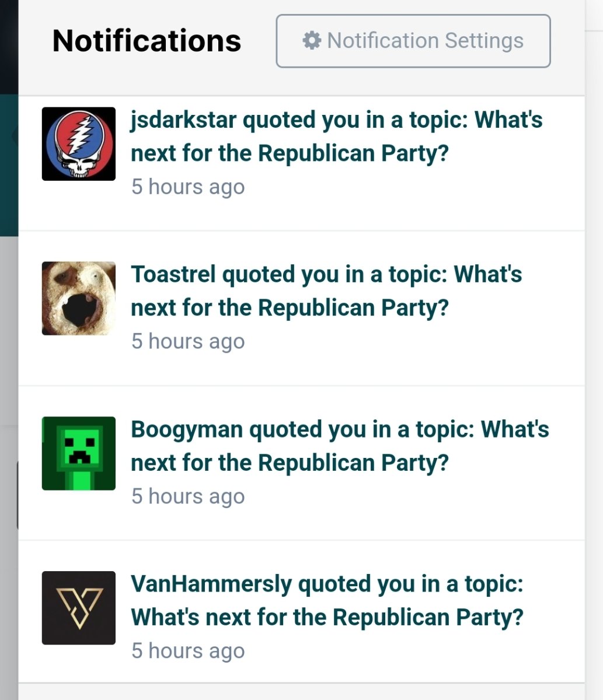Click the username VanHammersly text
Viewport: 603px width, 700px height.
click(211, 584)
